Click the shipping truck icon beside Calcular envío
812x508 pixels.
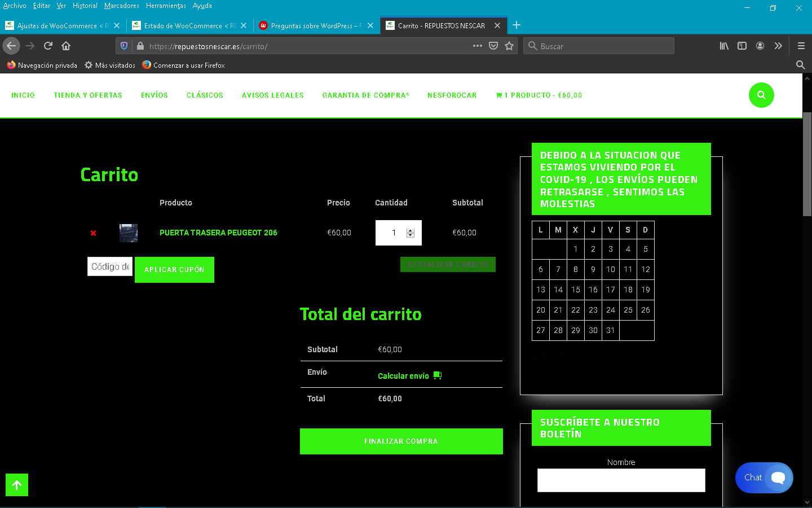pos(438,375)
